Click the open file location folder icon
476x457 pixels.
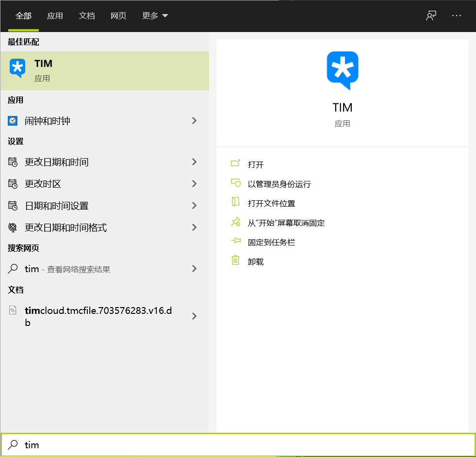235,202
